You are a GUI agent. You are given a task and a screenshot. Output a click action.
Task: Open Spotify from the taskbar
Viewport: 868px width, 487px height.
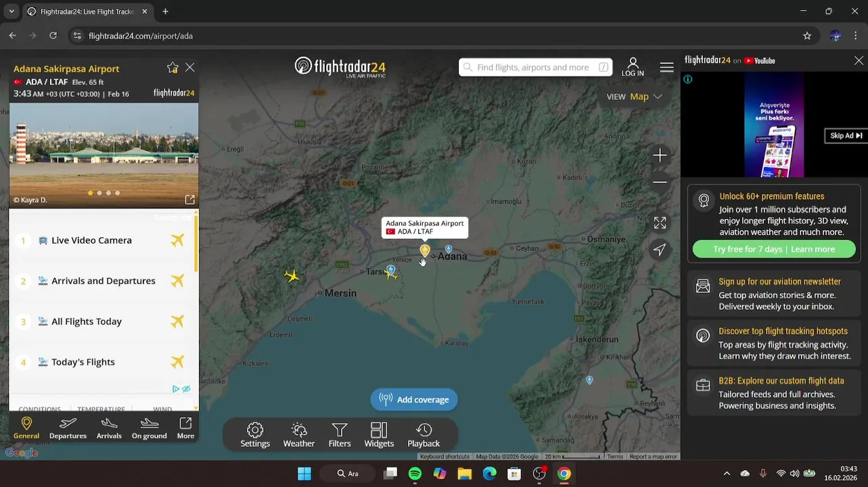[x=415, y=473]
